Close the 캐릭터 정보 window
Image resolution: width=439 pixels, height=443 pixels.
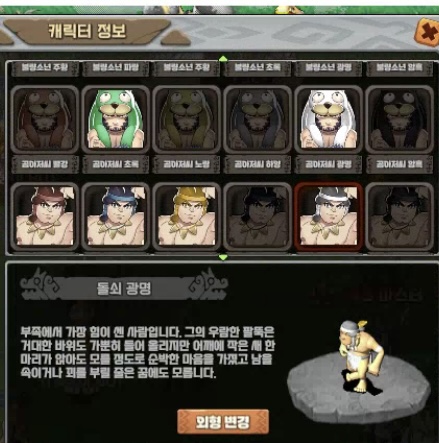427,33
